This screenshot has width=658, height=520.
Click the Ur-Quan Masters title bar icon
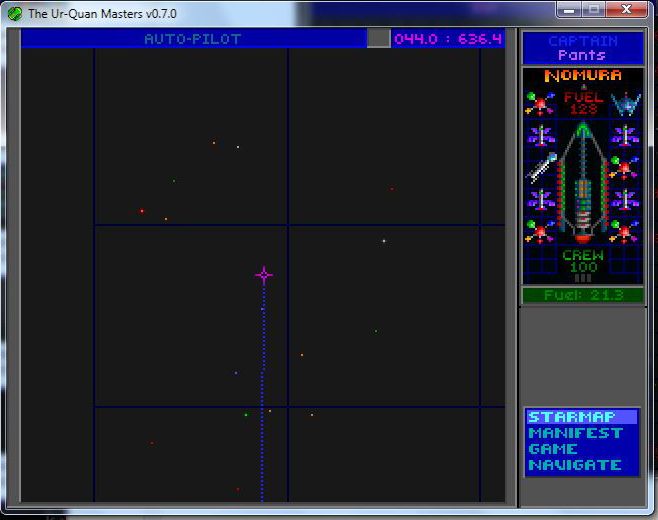tap(15, 13)
